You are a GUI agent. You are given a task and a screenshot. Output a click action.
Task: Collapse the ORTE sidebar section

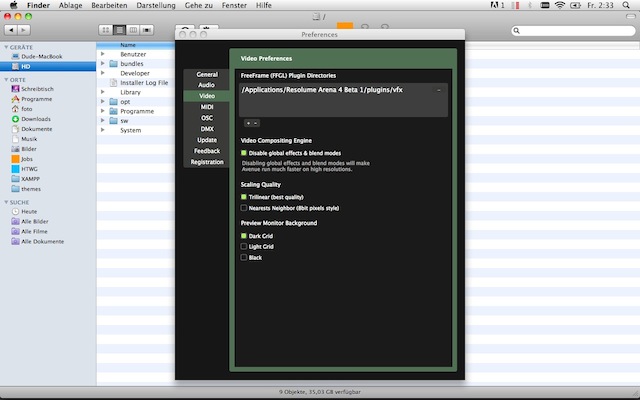coord(6,80)
